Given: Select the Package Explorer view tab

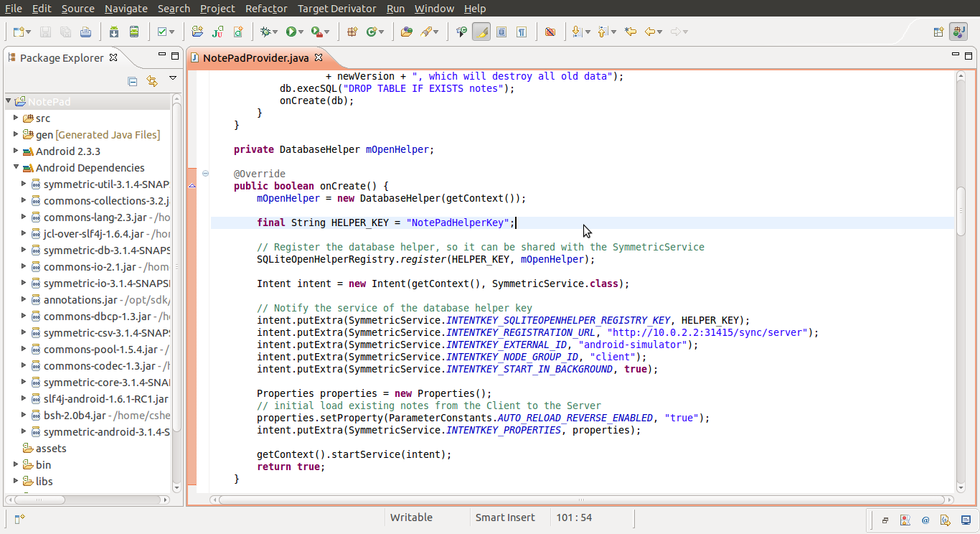Looking at the screenshot, I should click(62, 57).
